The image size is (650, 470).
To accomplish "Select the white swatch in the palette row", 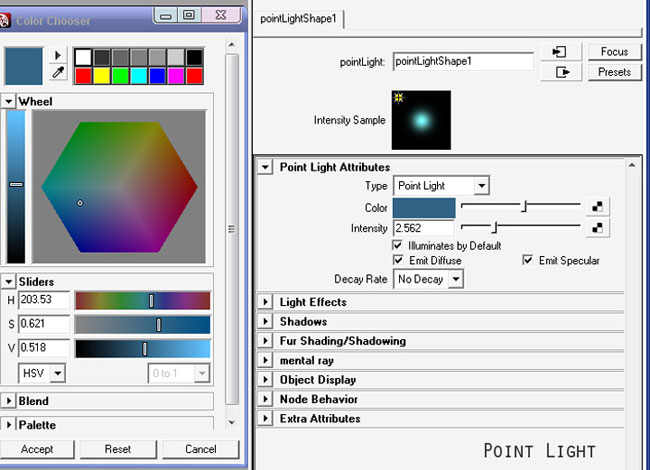I will click(x=83, y=57).
